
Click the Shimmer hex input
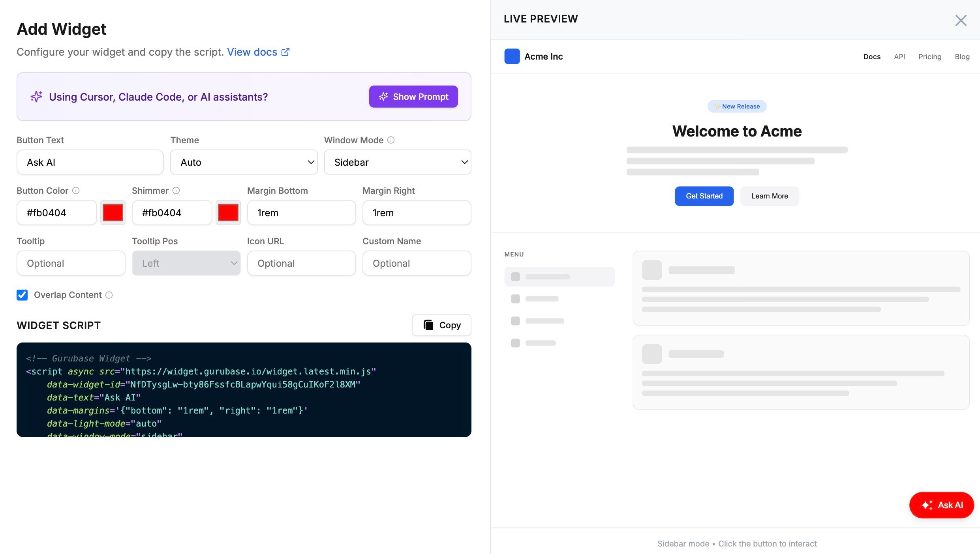(172, 213)
